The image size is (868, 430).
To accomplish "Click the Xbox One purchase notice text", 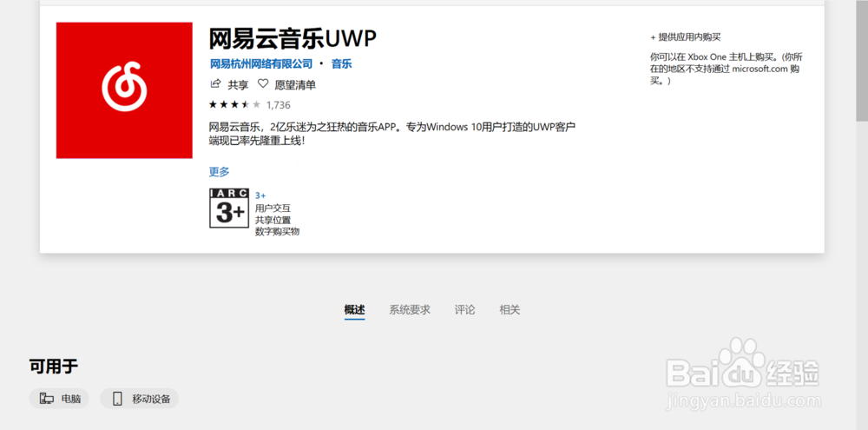I will [x=727, y=69].
